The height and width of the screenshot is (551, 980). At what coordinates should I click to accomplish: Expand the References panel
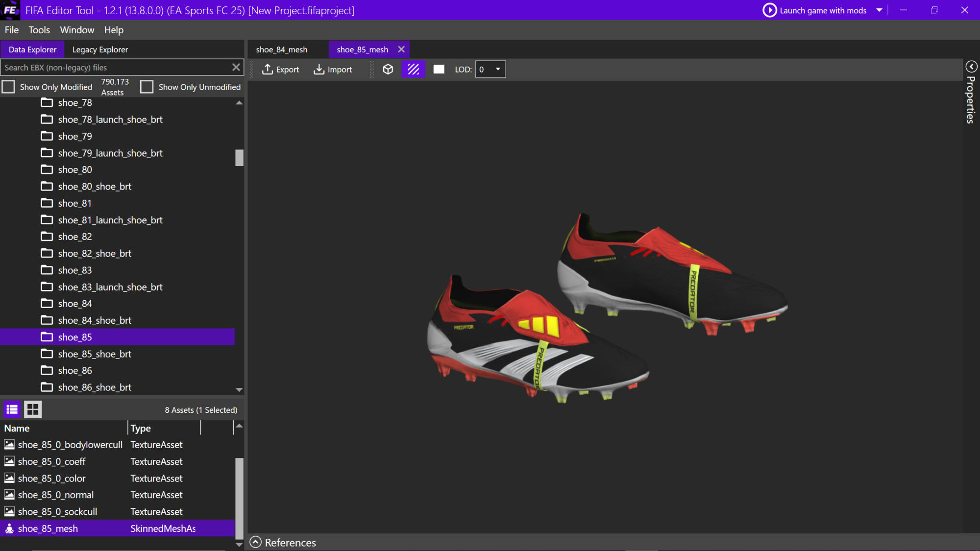click(x=255, y=542)
